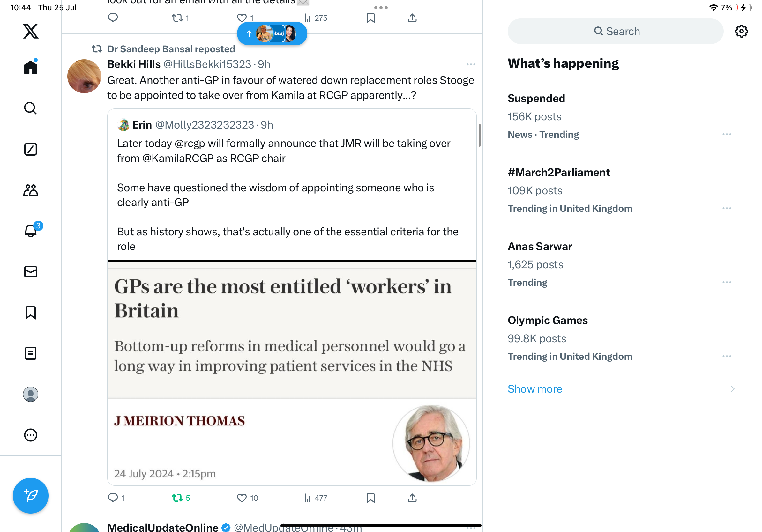Bookmark the Bekki Hills post
Image resolution: width=762 pixels, height=532 pixels.
[x=370, y=498]
